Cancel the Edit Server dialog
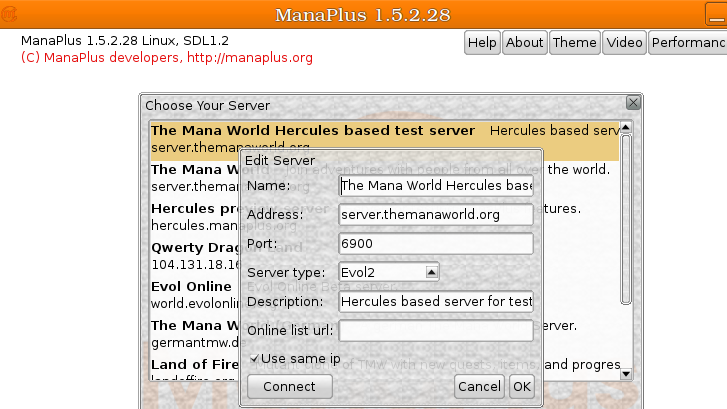The height and width of the screenshot is (409, 727). point(479,386)
